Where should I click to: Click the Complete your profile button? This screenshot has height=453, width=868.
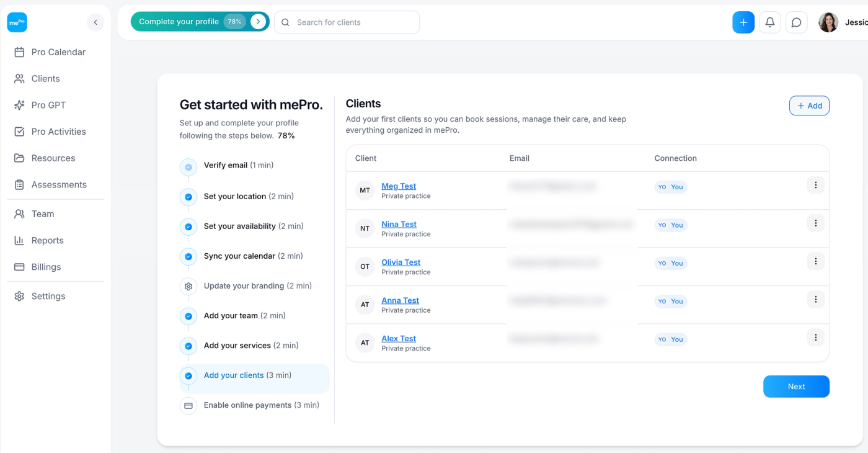pos(200,22)
